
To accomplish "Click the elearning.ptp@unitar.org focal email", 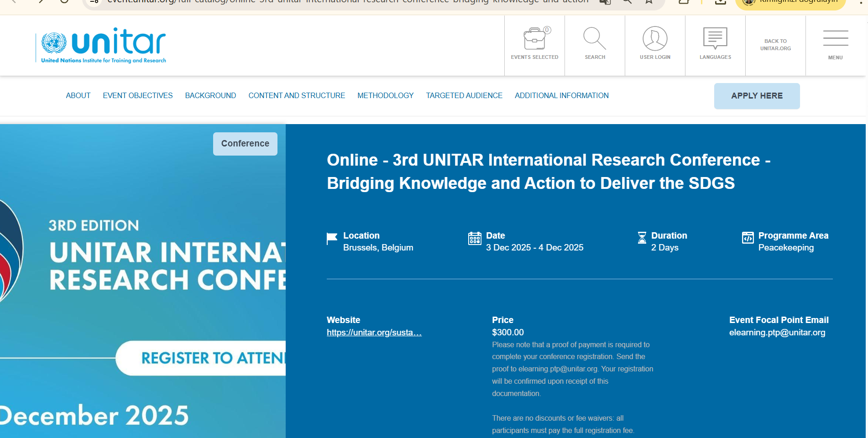I will (x=777, y=333).
